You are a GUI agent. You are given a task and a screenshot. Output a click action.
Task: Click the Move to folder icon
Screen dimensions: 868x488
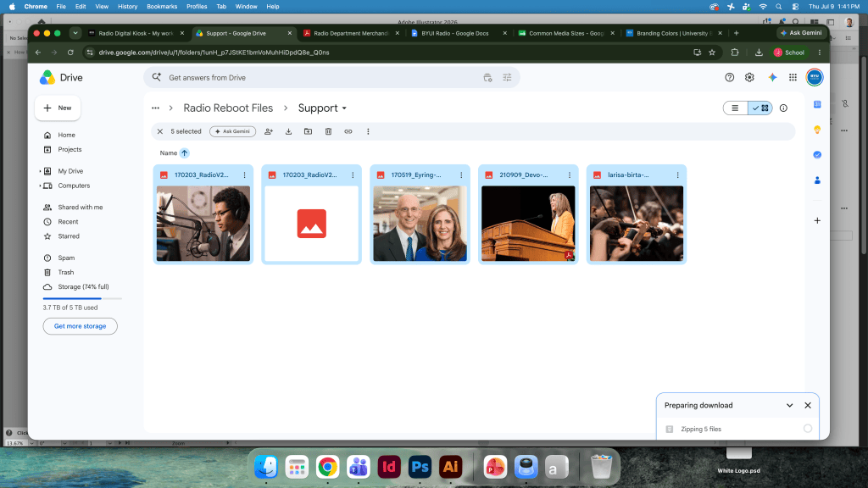[x=309, y=131]
